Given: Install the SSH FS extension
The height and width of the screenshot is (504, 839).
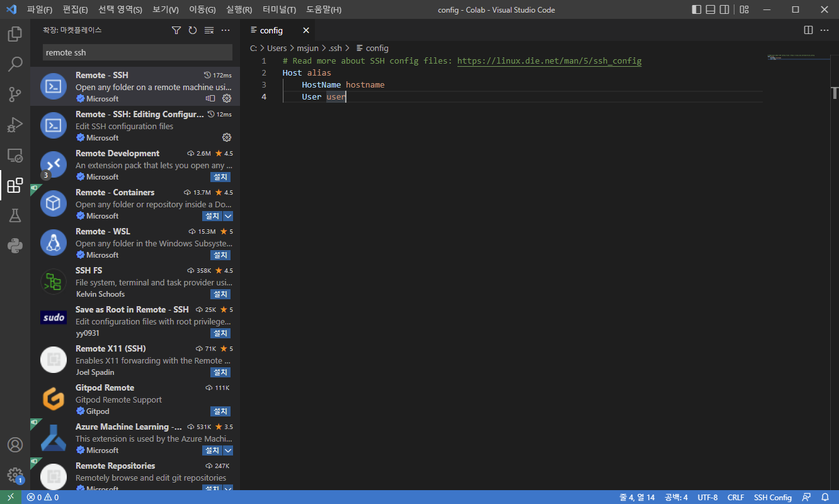Looking at the screenshot, I should (x=220, y=294).
